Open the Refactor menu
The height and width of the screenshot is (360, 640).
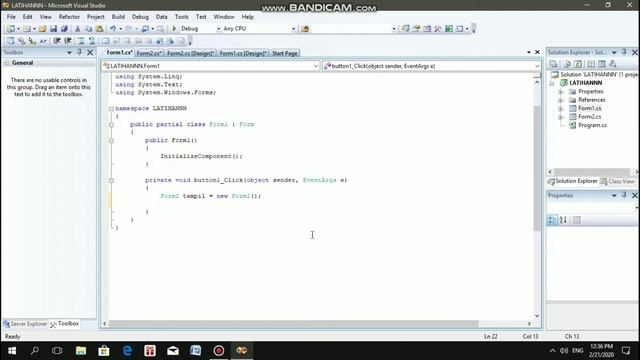tap(69, 17)
